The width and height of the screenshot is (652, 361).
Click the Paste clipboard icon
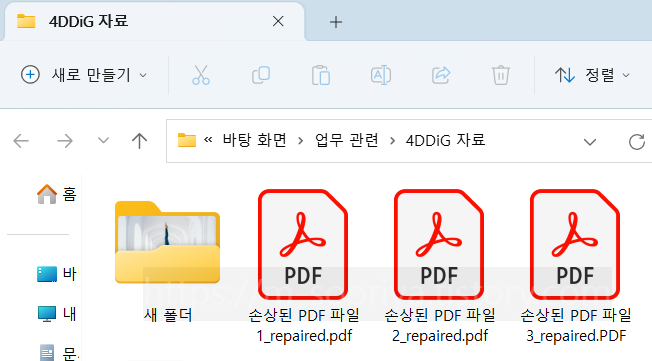[x=321, y=75]
